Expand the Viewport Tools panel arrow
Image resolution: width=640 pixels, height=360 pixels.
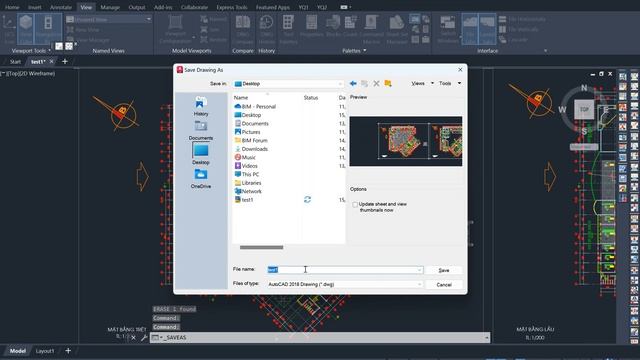[x=49, y=51]
